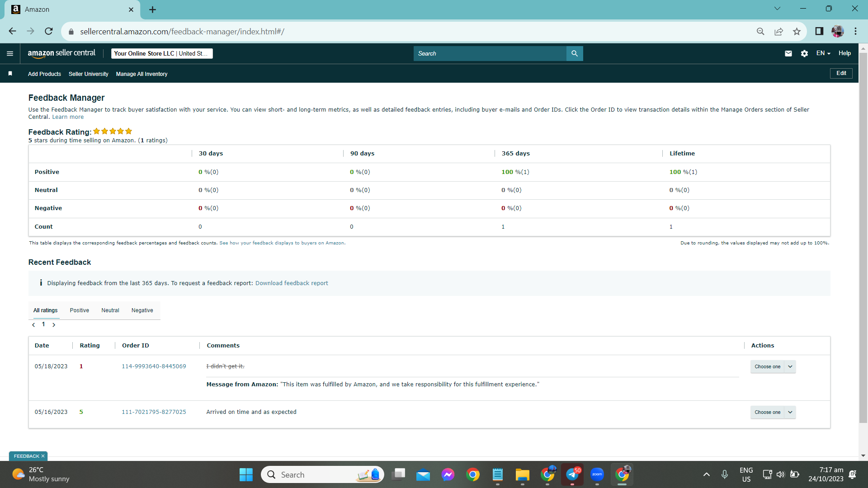Open the Seller Central hamburger menu
The height and width of the screenshot is (488, 868).
coord(10,53)
